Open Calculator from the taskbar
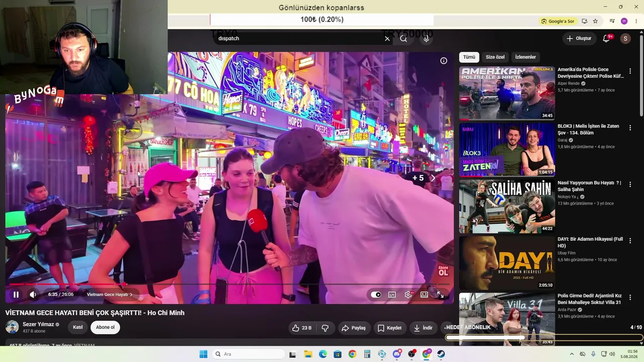 click(x=367, y=354)
